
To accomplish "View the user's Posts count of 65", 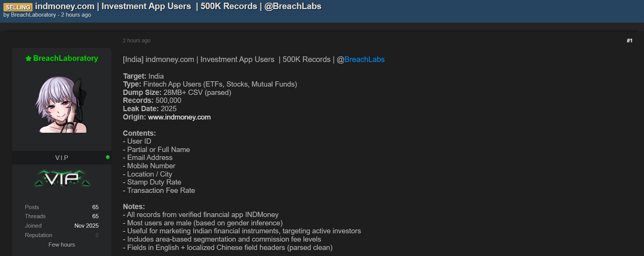I will (x=95, y=207).
